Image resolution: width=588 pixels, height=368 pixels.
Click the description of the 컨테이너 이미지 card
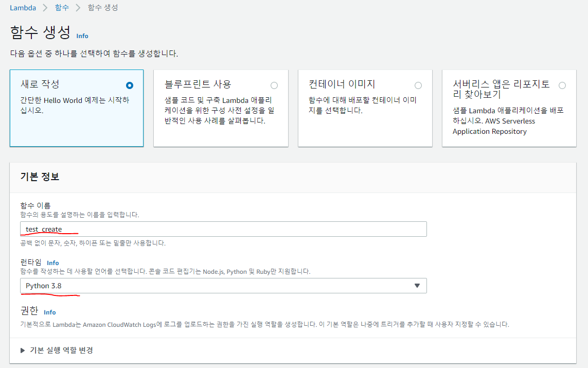(363, 106)
